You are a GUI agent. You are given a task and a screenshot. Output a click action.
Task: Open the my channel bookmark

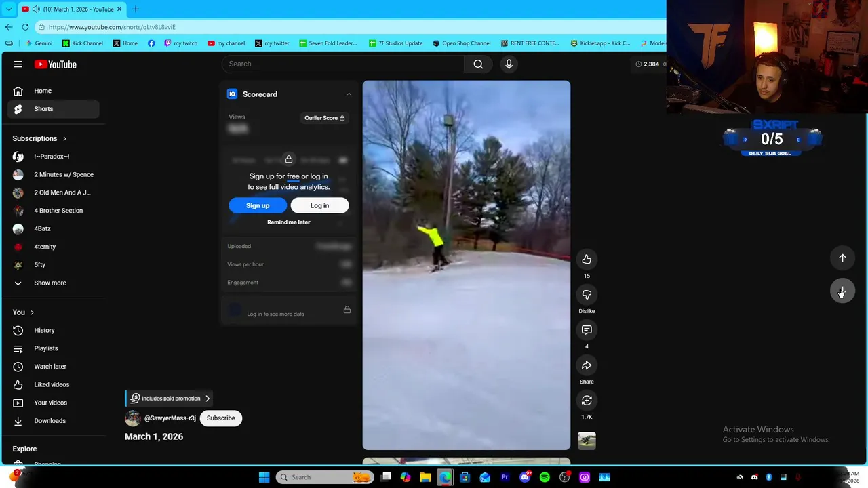[226, 43]
